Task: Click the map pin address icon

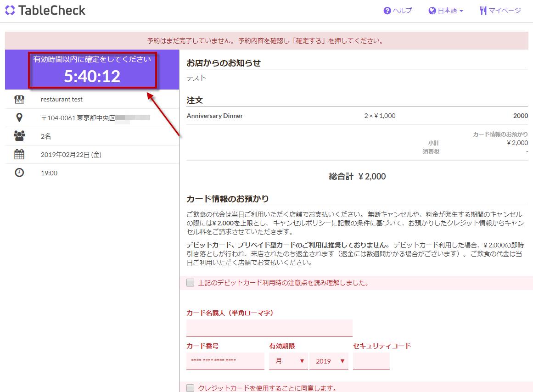Action: coord(19,118)
